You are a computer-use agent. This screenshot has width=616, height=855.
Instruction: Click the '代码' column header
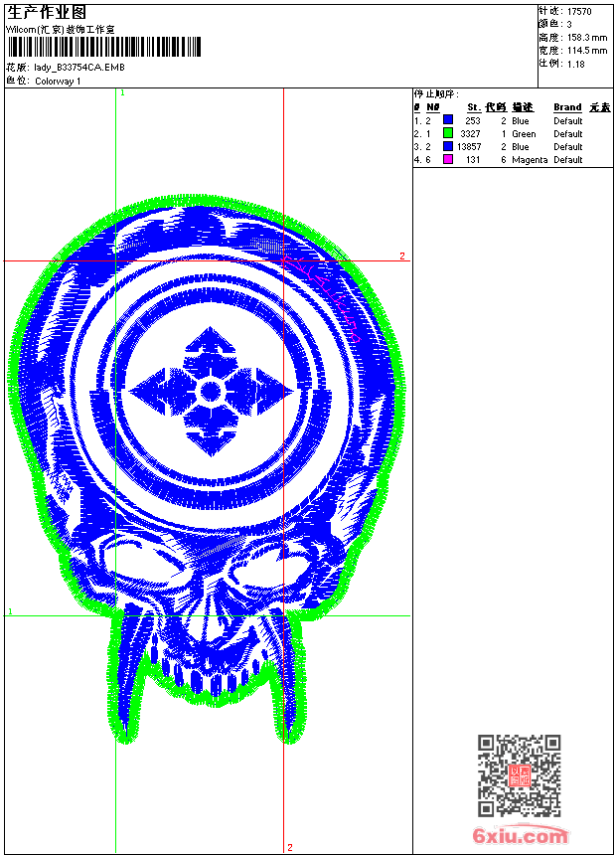(496, 107)
